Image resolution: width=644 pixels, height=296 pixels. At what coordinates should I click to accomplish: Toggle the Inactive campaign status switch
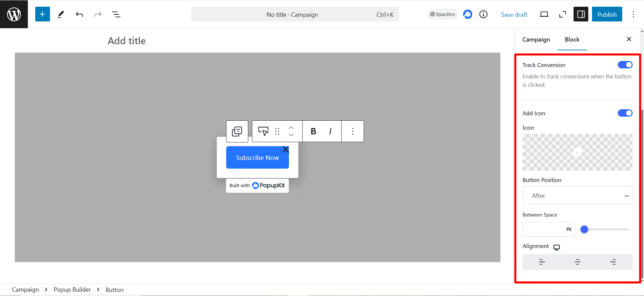[x=442, y=14]
